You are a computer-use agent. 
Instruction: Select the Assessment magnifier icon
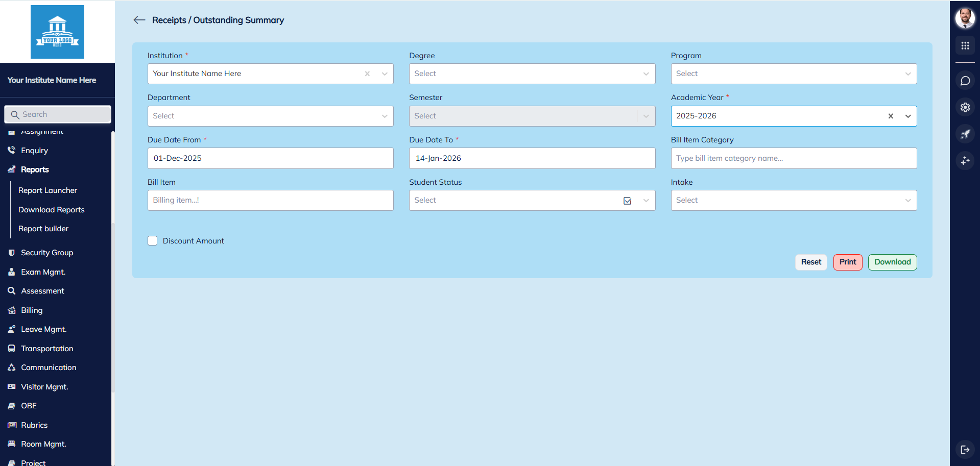click(11, 290)
